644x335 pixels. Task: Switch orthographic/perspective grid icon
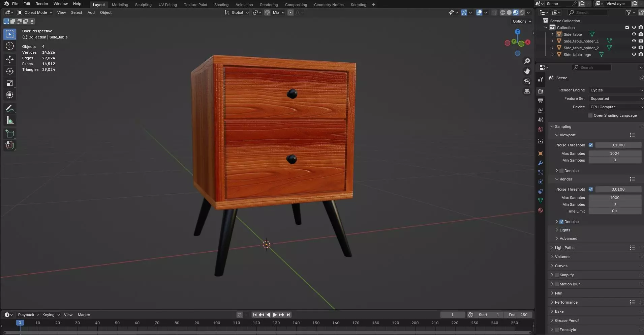[x=527, y=91]
